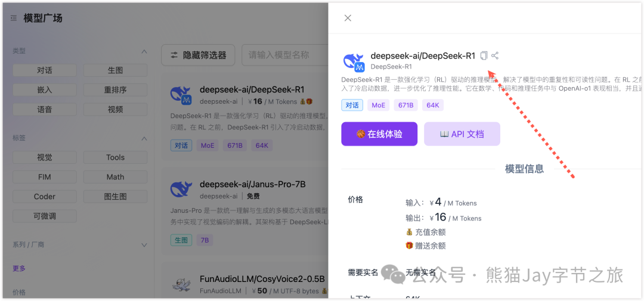Toggle the 图生图 tag filter
The width and height of the screenshot is (644, 301).
[x=116, y=197]
